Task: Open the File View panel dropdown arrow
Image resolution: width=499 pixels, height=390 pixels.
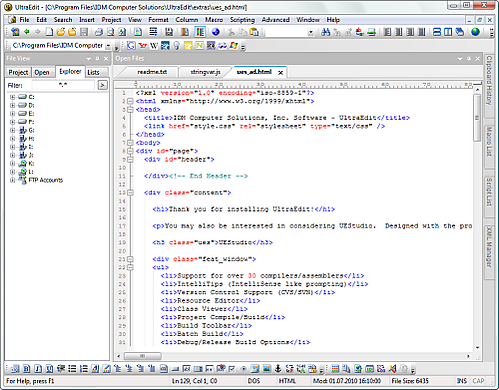Action: [89, 59]
